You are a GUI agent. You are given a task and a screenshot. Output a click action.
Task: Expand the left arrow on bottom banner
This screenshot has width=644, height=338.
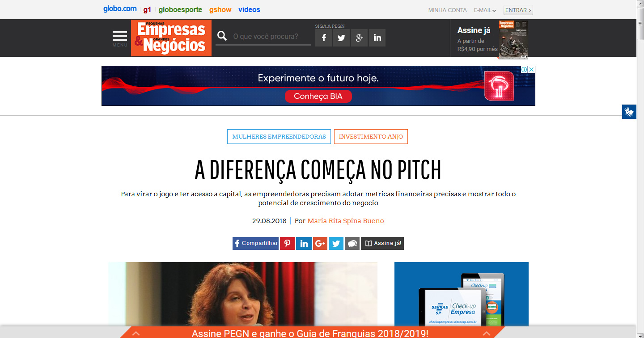pos(136,333)
